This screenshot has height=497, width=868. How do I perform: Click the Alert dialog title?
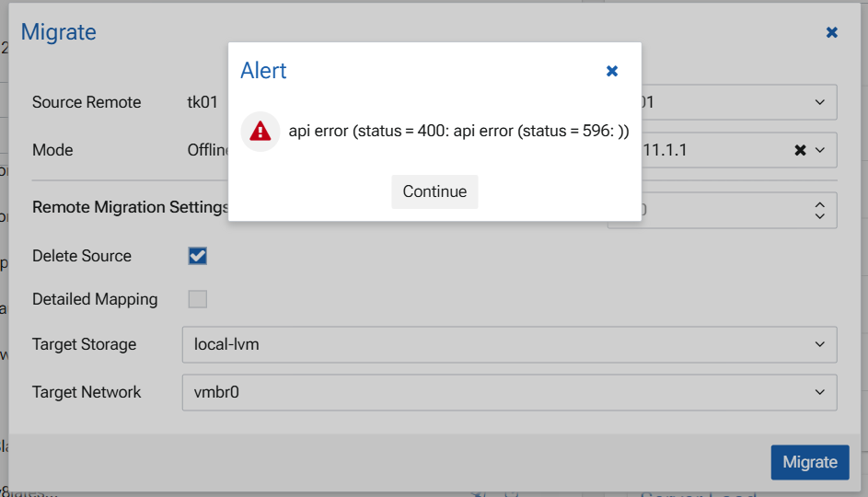click(263, 71)
